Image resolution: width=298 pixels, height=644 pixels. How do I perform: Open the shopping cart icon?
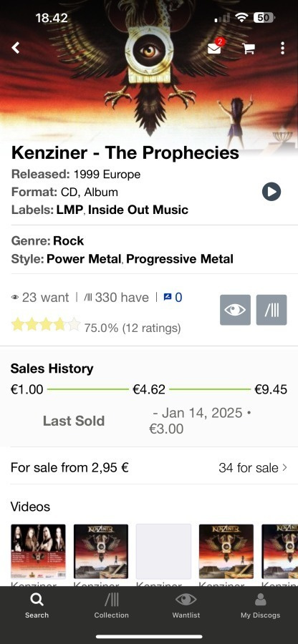249,49
